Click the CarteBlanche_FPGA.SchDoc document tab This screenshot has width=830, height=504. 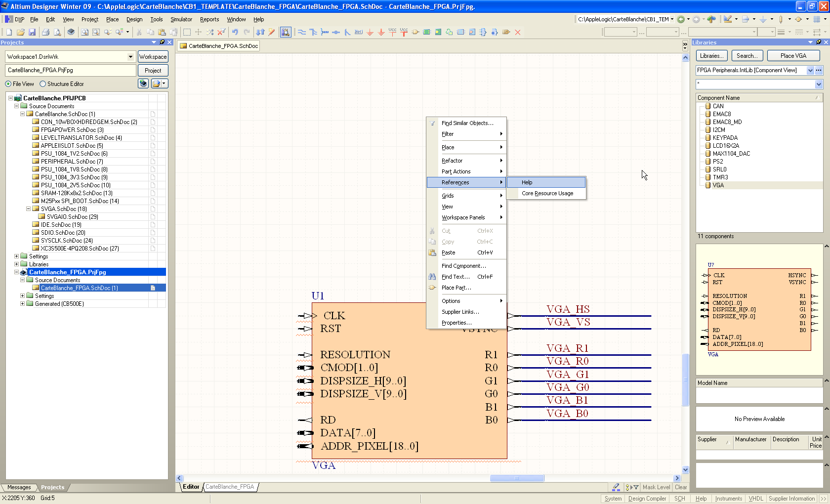[x=218, y=46]
